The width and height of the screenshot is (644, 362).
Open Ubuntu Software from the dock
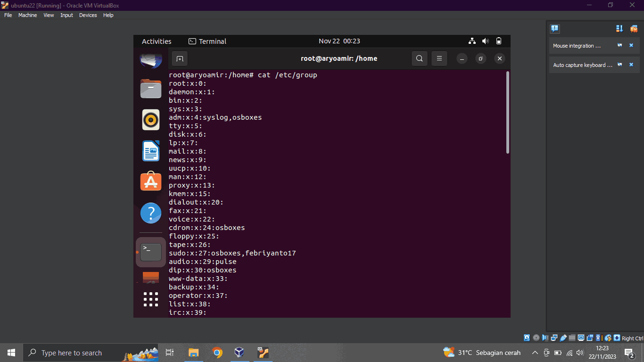[x=151, y=182]
